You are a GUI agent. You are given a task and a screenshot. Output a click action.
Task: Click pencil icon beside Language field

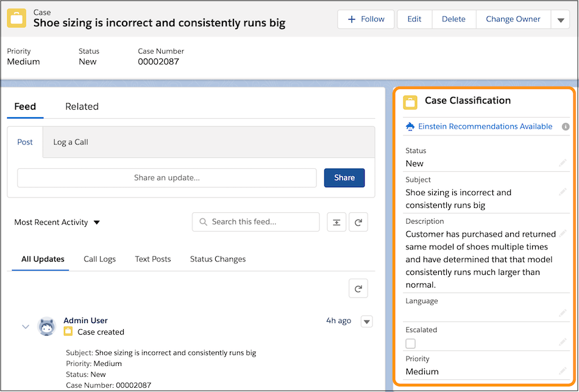click(x=563, y=313)
